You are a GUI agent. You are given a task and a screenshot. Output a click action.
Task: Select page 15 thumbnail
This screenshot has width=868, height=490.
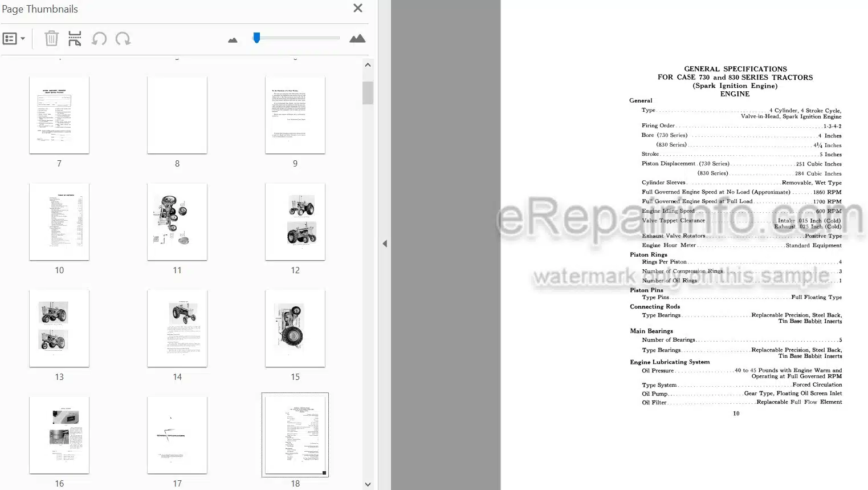point(295,329)
